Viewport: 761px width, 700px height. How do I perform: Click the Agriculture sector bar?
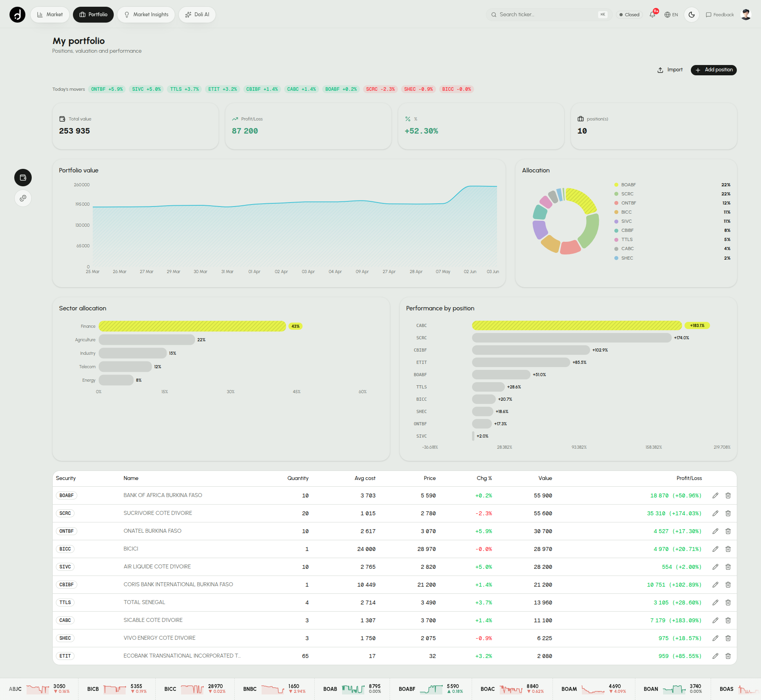[x=147, y=340]
